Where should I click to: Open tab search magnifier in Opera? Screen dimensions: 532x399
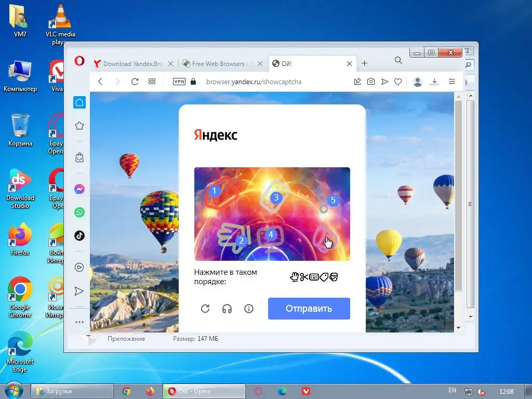tap(398, 60)
